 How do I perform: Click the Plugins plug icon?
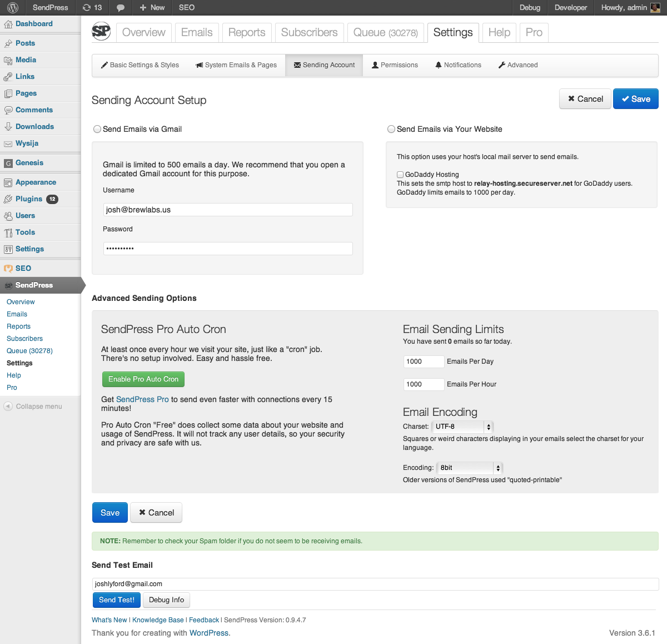pos(8,199)
